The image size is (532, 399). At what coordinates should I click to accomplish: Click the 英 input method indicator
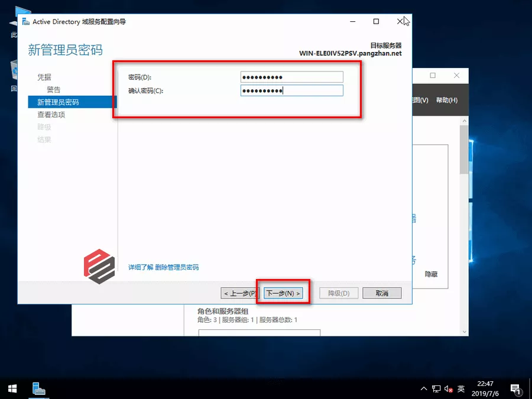point(461,389)
